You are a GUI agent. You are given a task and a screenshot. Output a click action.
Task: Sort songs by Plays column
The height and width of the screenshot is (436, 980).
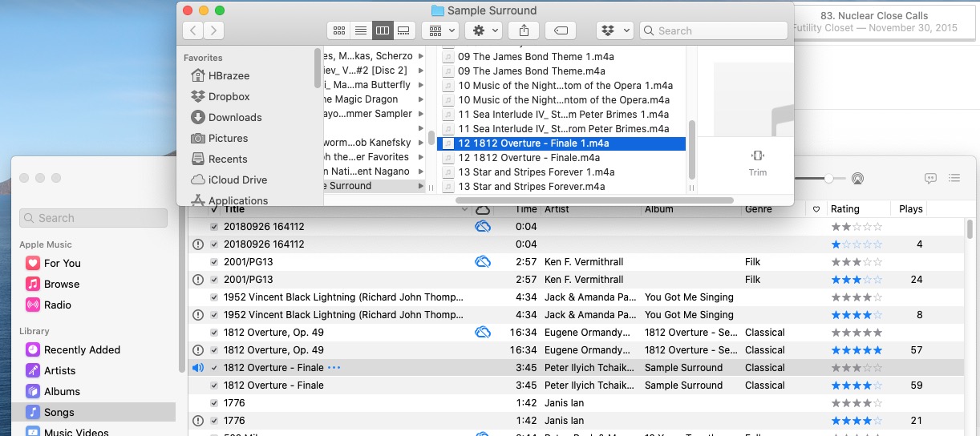911,209
